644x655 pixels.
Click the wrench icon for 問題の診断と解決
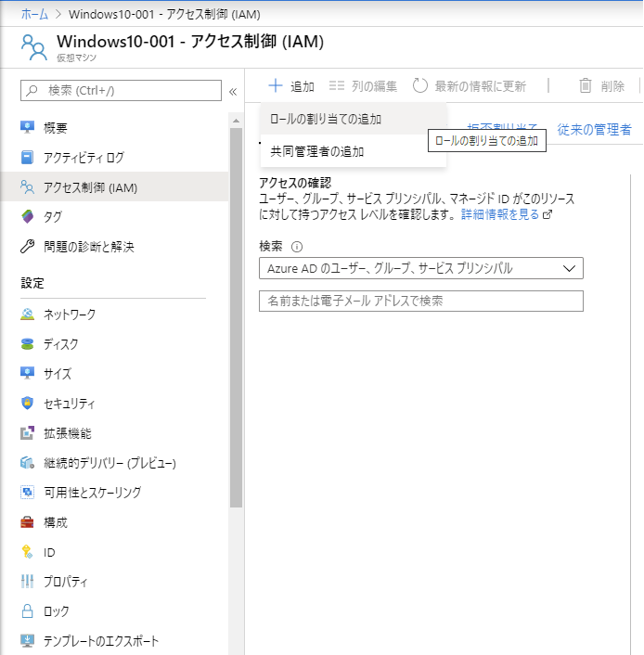27,247
